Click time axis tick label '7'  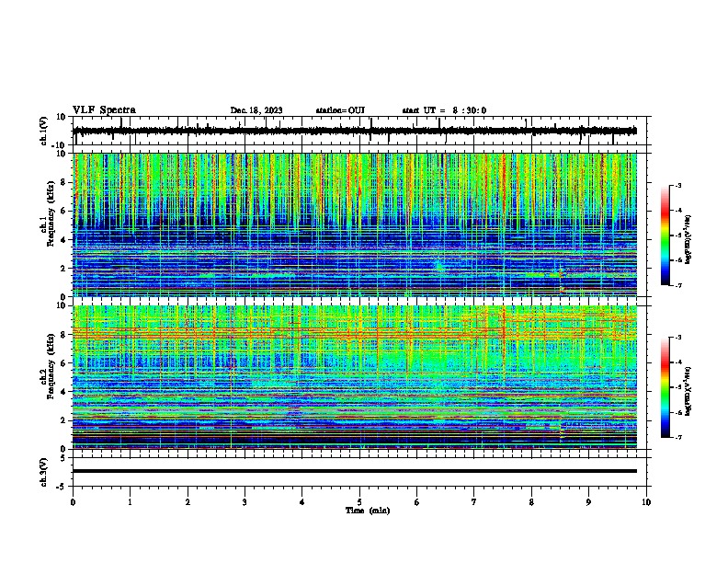474,502
